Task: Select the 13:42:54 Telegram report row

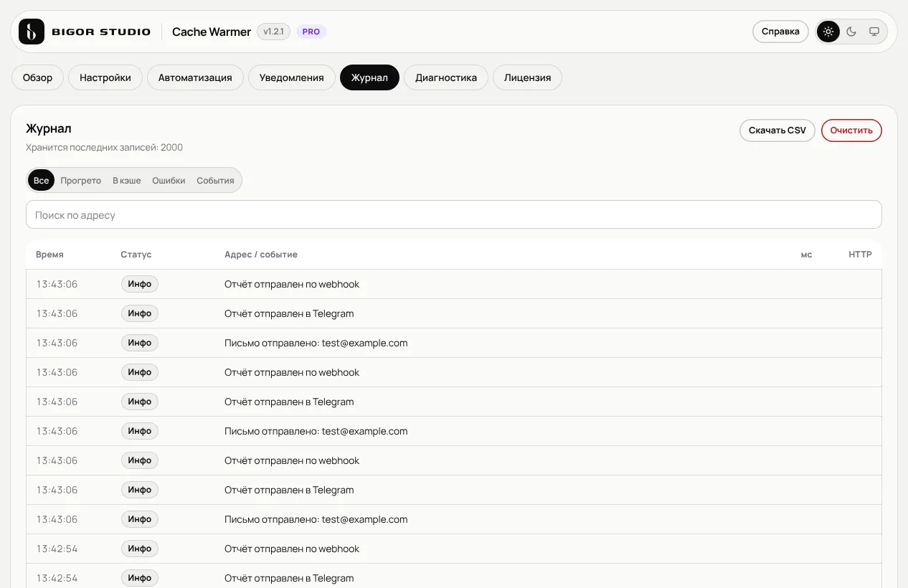Action: coord(453,577)
